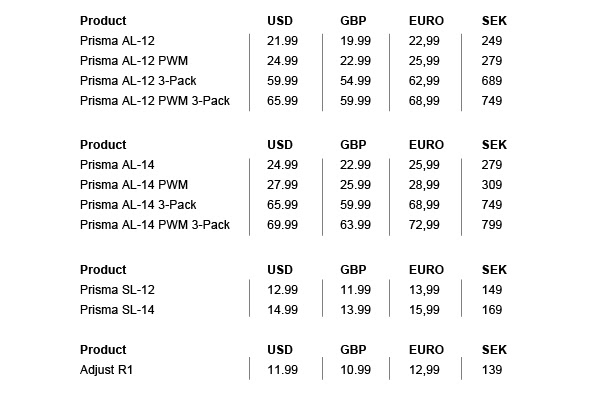593x396 pixels.
Task: Select the Prisma AL-12 PWM row label
Action: pyautogui.click(x=134, y=61)
